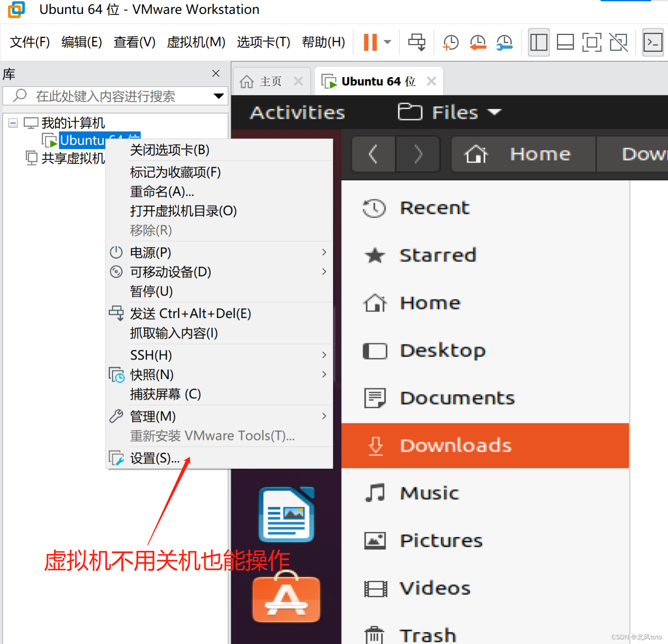The height and width of the screenshot is (644, 668).
Task: Open Videos in the Files sidebar
Action: click(x=485, y=588)
